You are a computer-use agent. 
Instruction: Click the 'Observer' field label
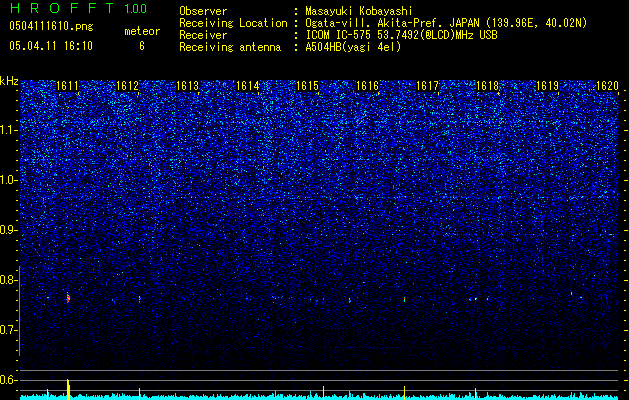[203, 11]
